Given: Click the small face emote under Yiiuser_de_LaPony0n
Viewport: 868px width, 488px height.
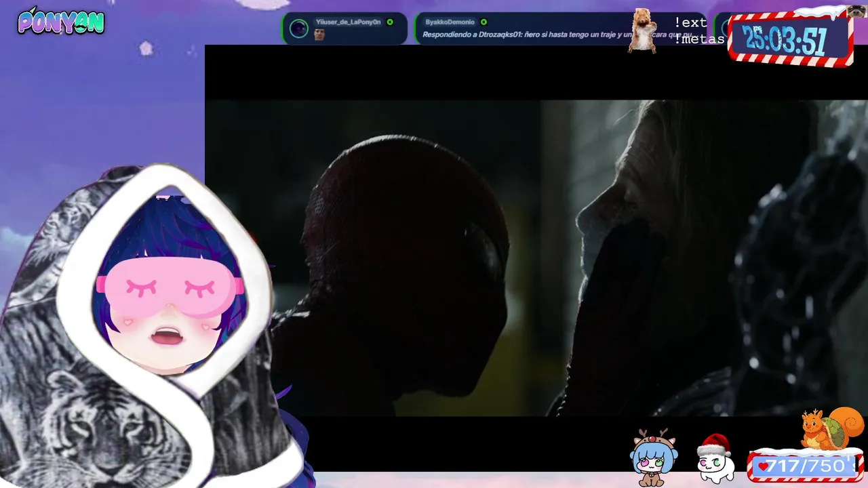Looking at the screenshot, I should pyautogui.click(x=319, y=35).
